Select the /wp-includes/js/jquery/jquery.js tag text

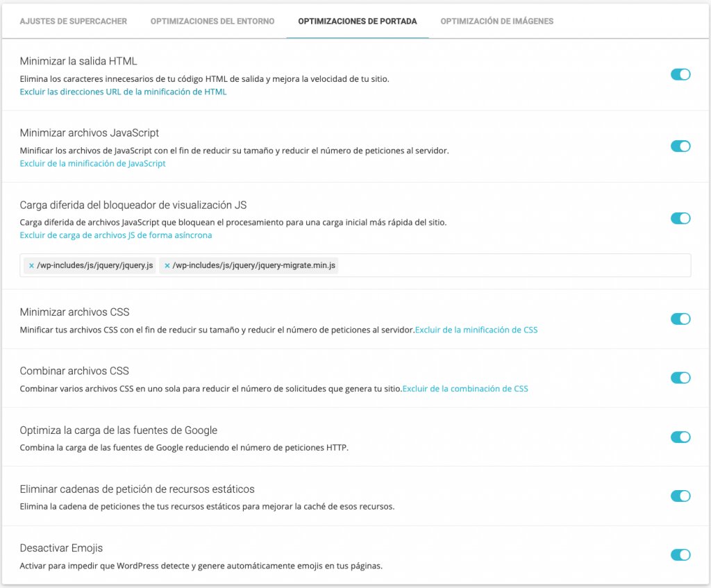(94, 266)
